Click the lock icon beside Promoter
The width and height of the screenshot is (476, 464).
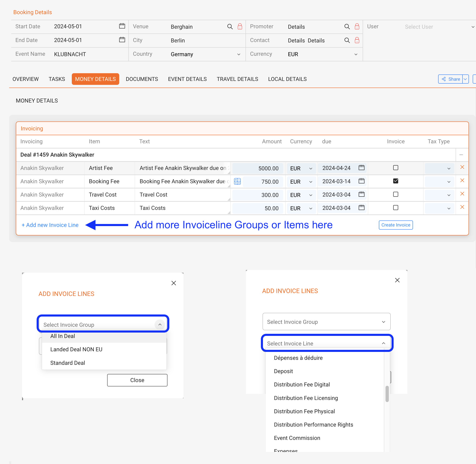(357, 27)
